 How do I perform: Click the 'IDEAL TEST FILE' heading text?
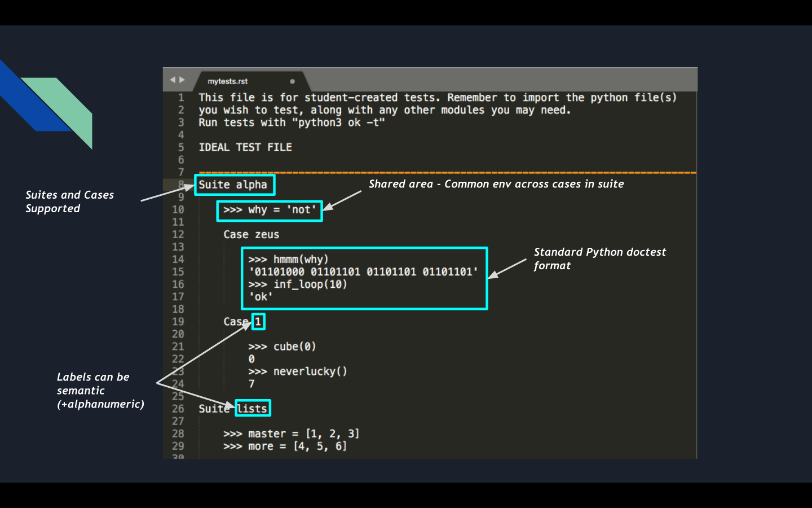click(x=245, y=147)
